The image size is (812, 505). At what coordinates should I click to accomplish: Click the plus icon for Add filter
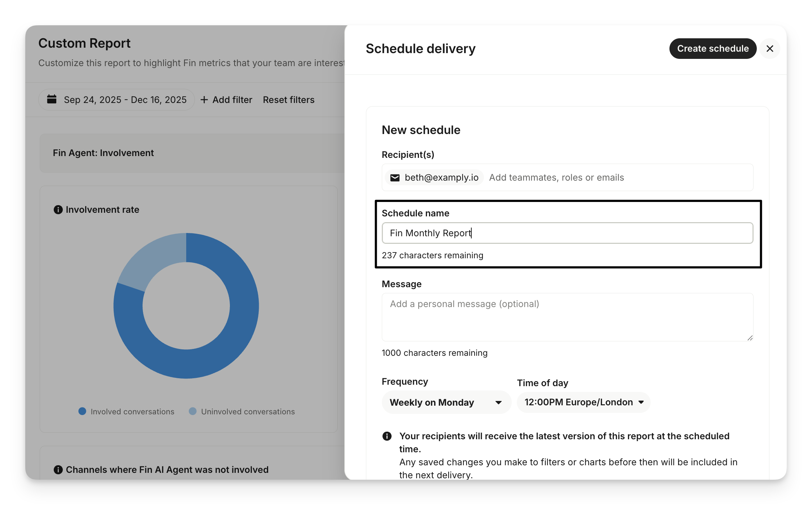(x=204, y=100)
